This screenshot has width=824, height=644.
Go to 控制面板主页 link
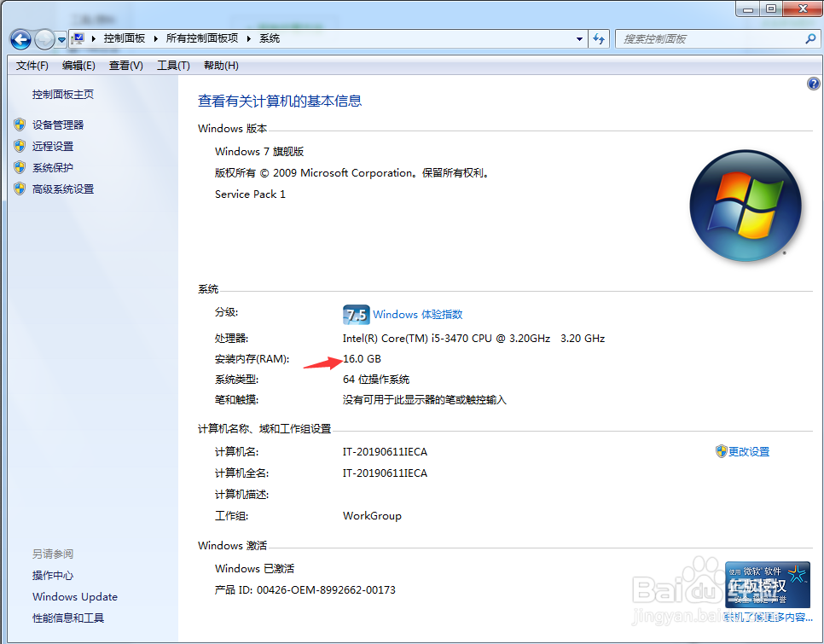pos(62,95)
